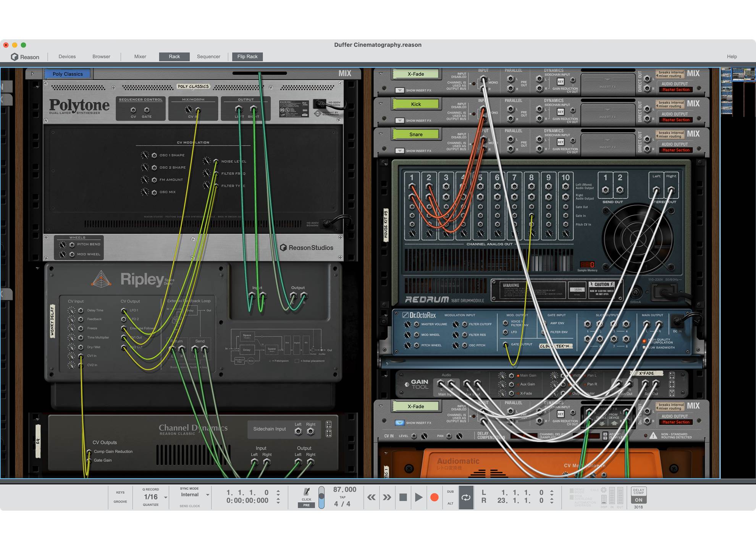The height and width of the screenshot is (550, 756).
Task: Click the tempo value 87.000
Action: click(344, 490)
